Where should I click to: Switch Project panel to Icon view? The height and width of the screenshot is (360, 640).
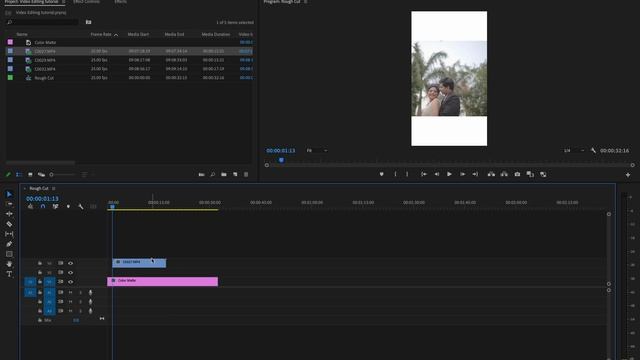point(30,174)
